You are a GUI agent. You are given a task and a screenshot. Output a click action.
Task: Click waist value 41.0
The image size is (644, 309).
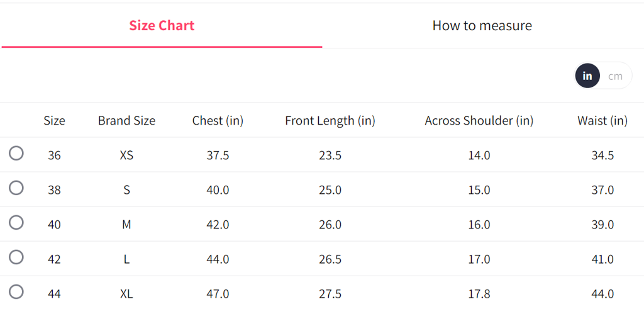click(602, 259)
